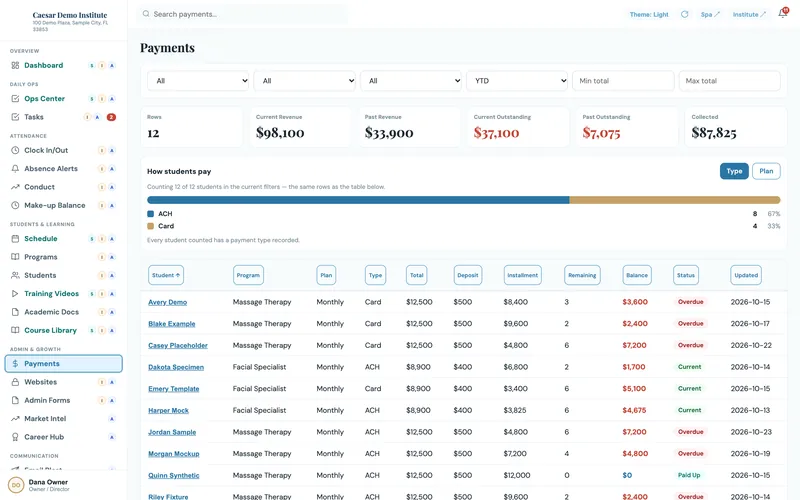The image size is (800, 500).
Task: Sort table by Status column header
Action: [x=686, y=276]
